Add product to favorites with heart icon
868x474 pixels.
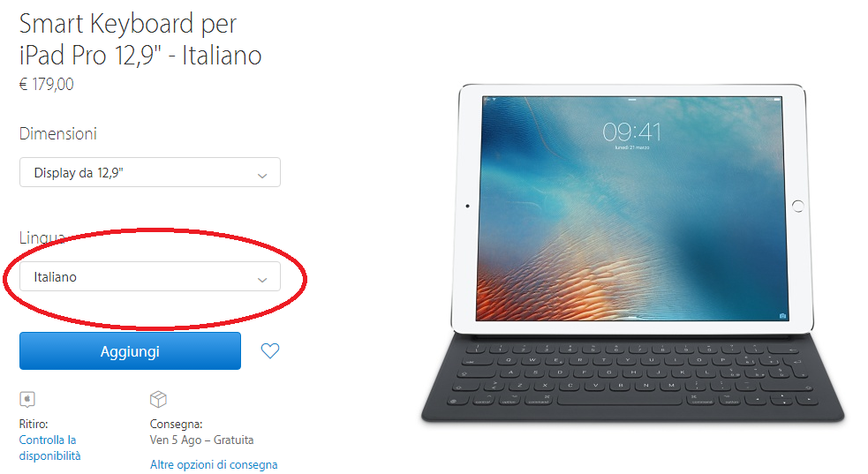pyautogui.click(x=270, y=350)
